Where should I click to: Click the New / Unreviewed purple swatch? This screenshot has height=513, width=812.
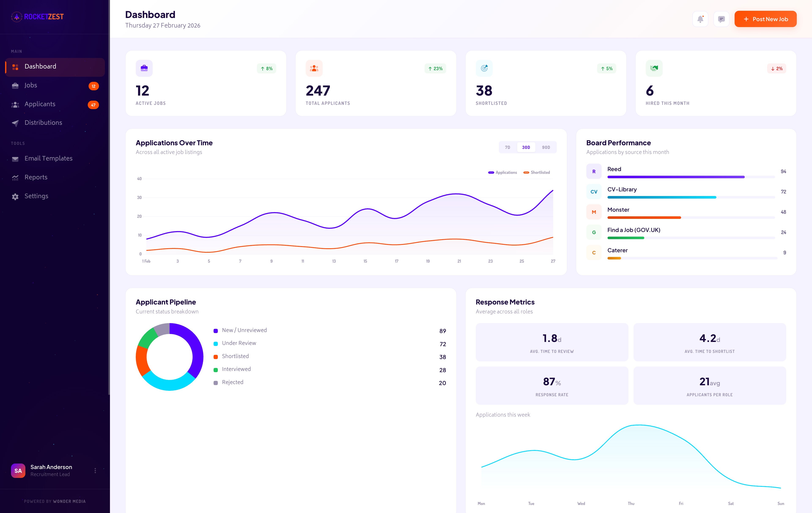click(215, 331)
